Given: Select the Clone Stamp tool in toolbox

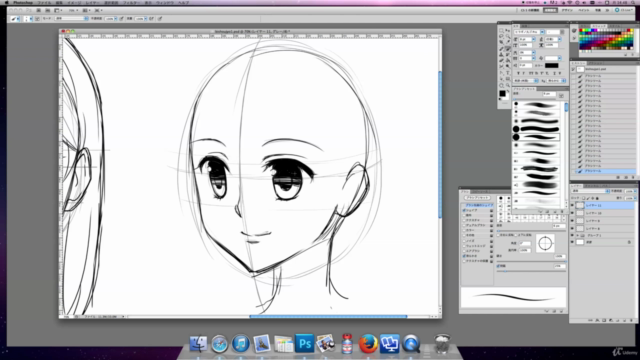Looking at the screenshot, I should 501,55.
